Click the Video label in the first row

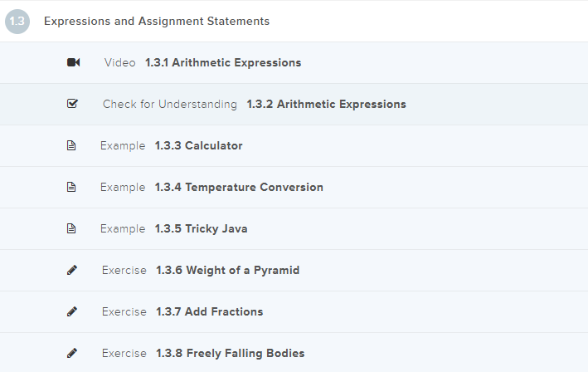tap(120, 62)
